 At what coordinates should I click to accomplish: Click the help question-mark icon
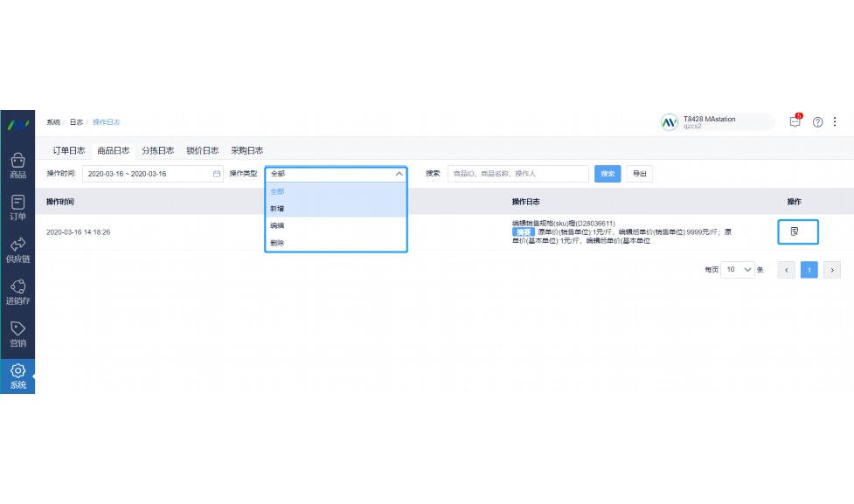[x=816, y=122]
